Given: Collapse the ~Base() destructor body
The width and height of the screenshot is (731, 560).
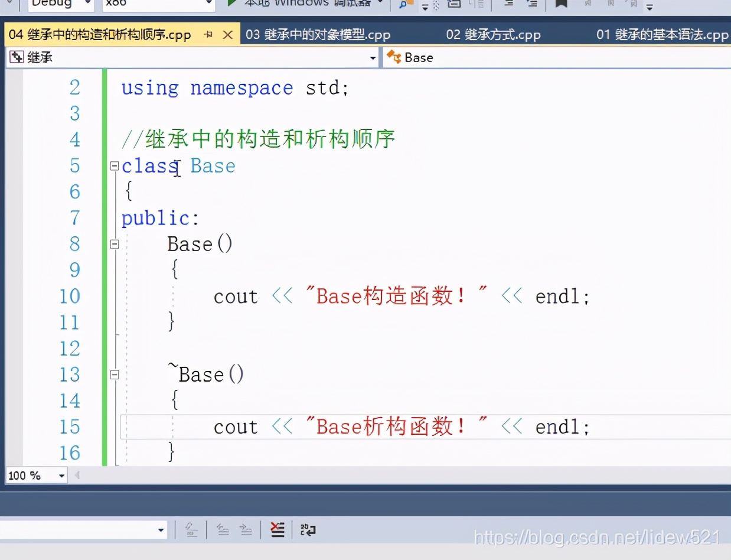Looking at the screenshot, I should point(114,374).
